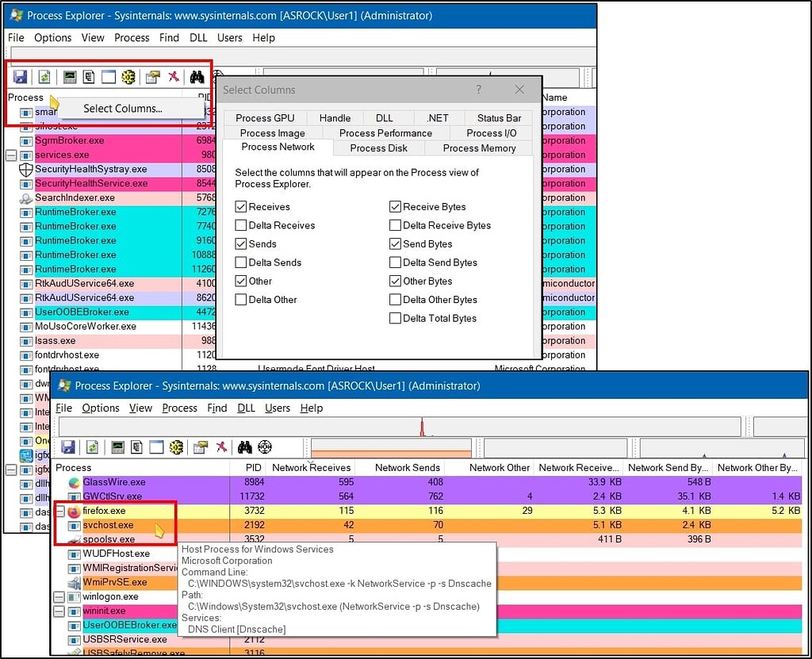Click the binoculars Find icon in the bottom window toolbar
Image resolution: width=812 pixels, height=659 pixels.
point(245,447)
